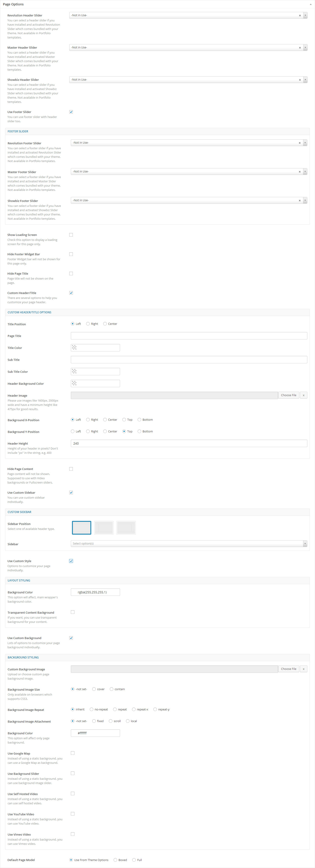Select the left sidebar layout thumbnail
315x868 pixels.
coord(104,528)
